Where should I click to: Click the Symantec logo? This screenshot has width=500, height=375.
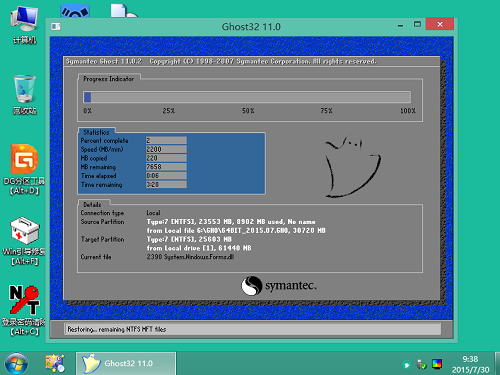point(279,286)
